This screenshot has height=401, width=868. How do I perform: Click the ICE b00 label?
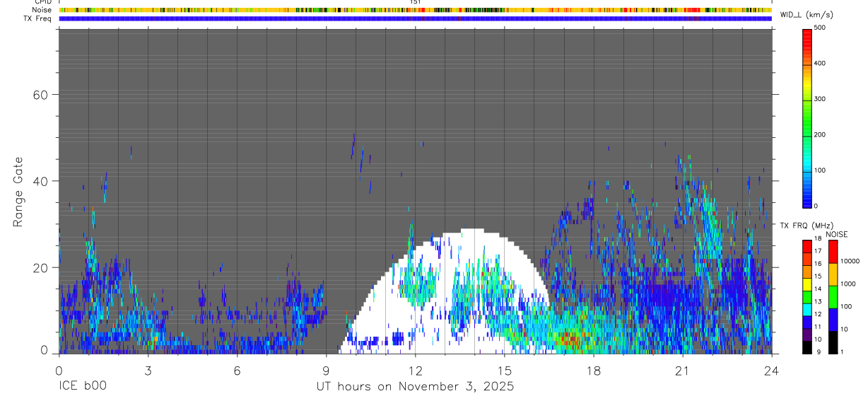[x=85, y=386]
